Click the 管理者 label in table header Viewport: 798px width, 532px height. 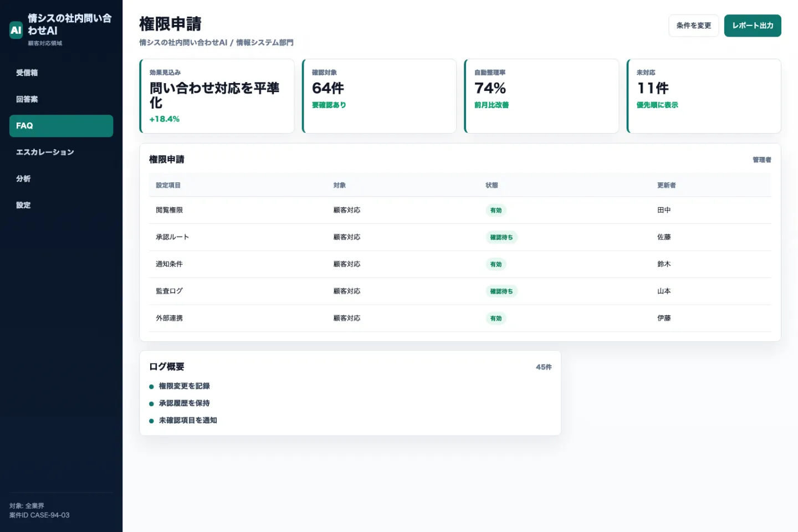click(762, 160)
